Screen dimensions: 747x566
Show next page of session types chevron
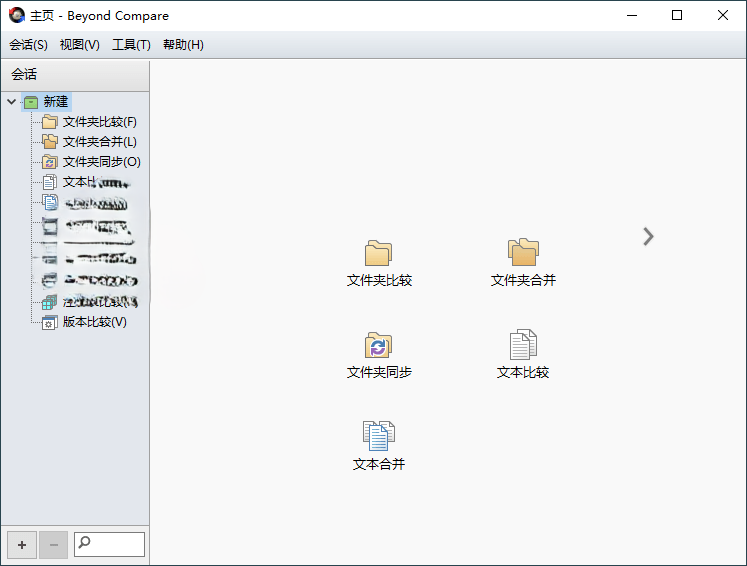pos(648,236)
